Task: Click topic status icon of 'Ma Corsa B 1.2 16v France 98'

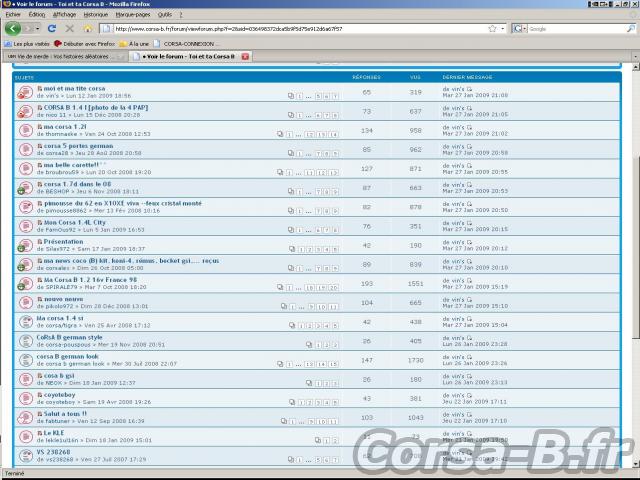Action: (25, 284)
